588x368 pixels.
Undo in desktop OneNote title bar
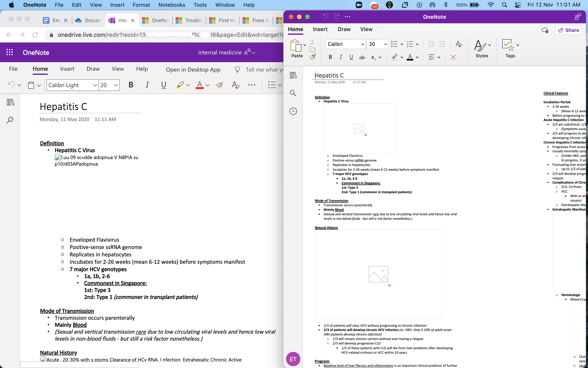pos(325,17)
